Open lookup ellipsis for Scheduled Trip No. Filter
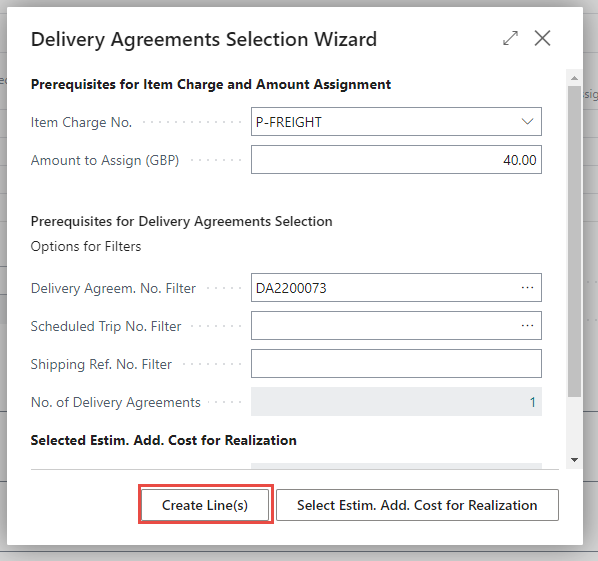Image resolution: width=598 pixels, height=561 pixels. pyautogui.click(x=527, y=325)
